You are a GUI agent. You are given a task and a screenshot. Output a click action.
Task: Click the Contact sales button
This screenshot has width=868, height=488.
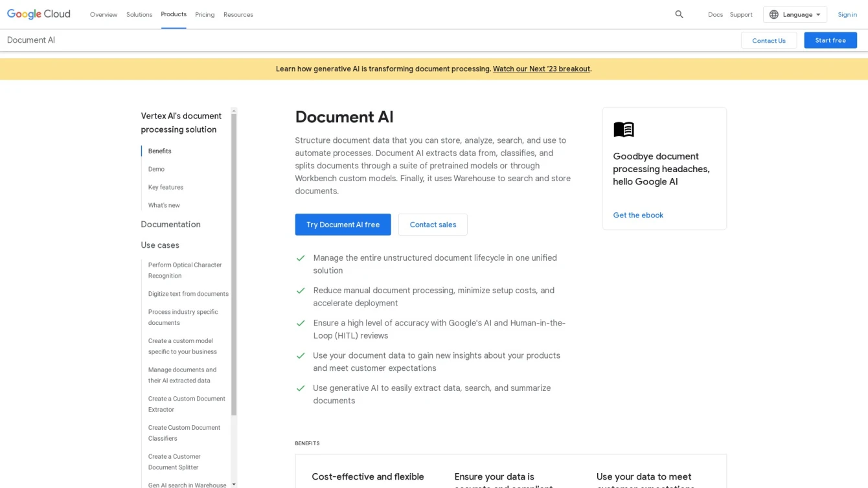pyautogui.click(x=433, y=225)
